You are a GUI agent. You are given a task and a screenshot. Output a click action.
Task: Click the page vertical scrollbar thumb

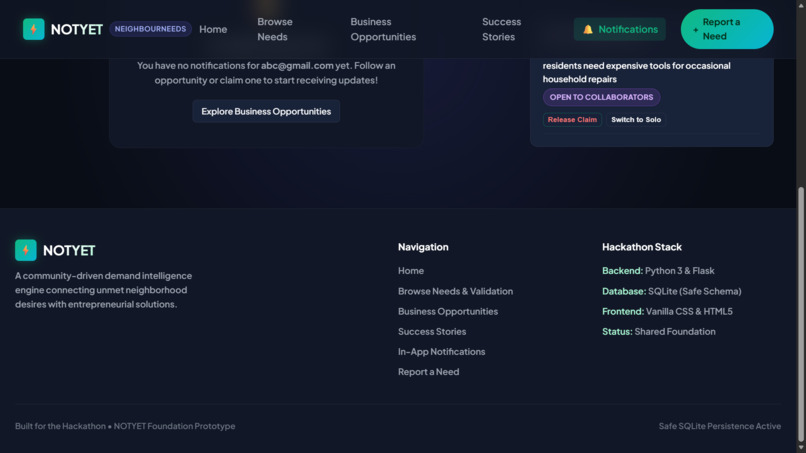coord(801,314)
